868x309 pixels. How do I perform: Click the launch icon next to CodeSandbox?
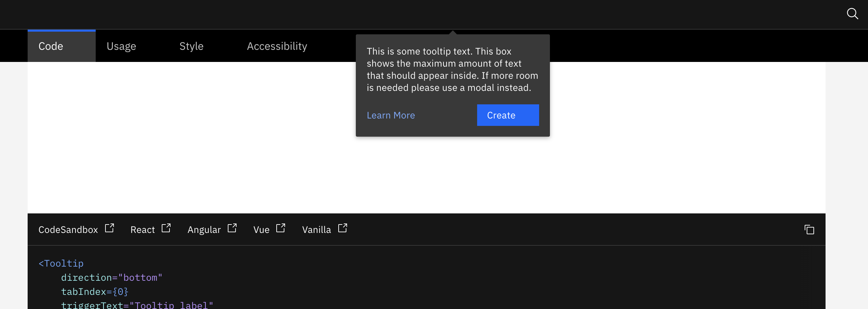[110, 228]
